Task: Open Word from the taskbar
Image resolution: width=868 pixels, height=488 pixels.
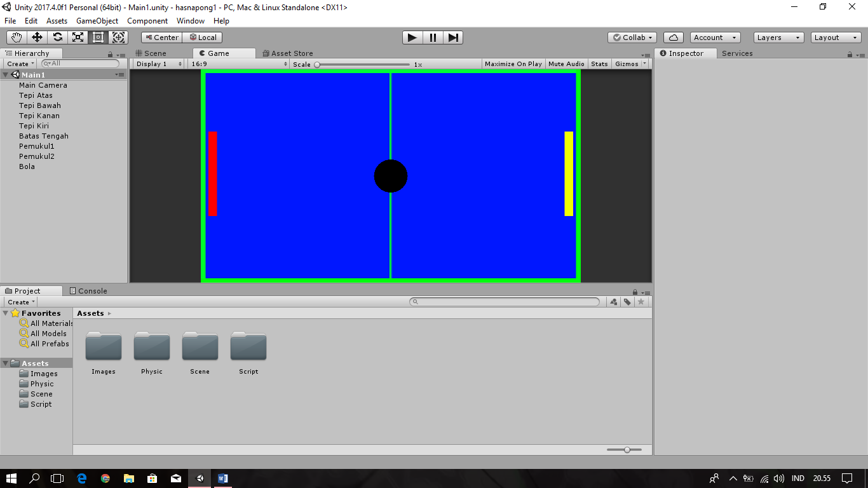Action: pyautogui.click(x=222, y=478)
